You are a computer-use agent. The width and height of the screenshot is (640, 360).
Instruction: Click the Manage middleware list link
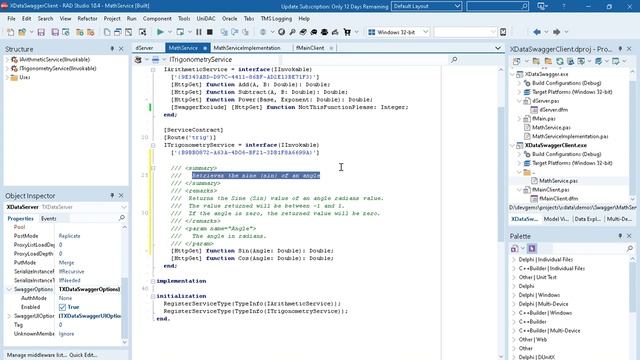point(37,355)
